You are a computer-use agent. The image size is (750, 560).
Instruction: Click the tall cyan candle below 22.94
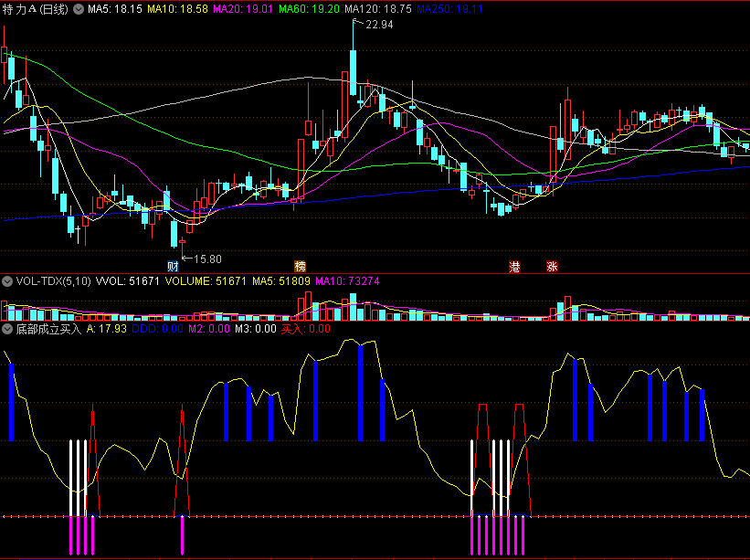click(353, 72)
